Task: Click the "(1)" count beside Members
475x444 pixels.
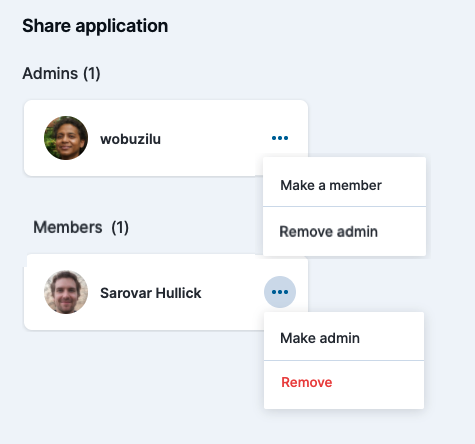Action: pyautogui.click(x=120, y=228)
